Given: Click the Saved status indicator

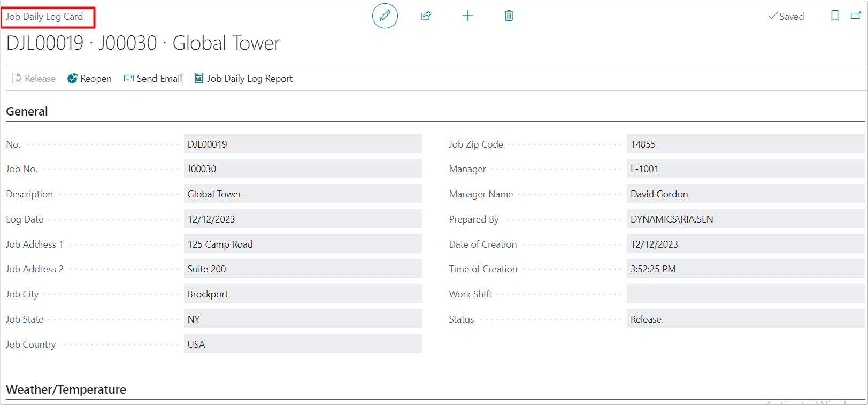Looking at the screenshot, I should pyautogui.click(x=786, y=16).
